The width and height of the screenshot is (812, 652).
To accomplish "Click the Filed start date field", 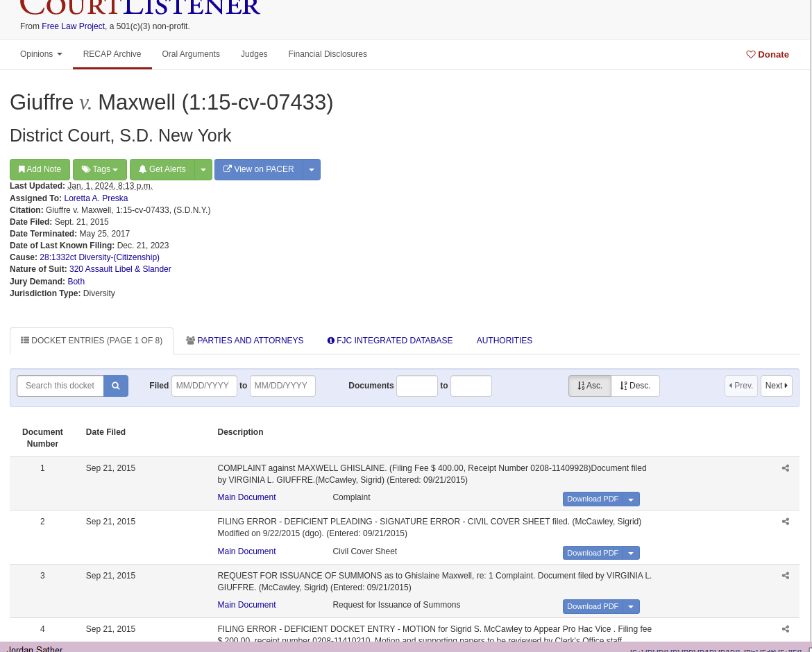I will tap(204, 386).
